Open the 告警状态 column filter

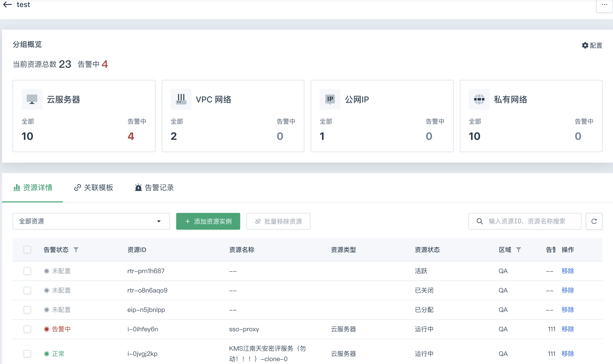[x=76, y=250]
